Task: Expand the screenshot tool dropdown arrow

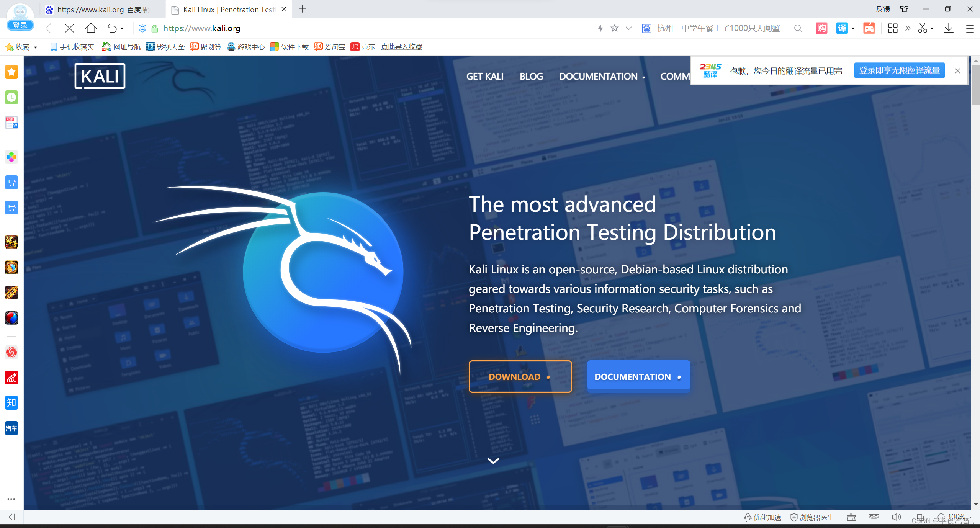Action: [x=932, y=28]
